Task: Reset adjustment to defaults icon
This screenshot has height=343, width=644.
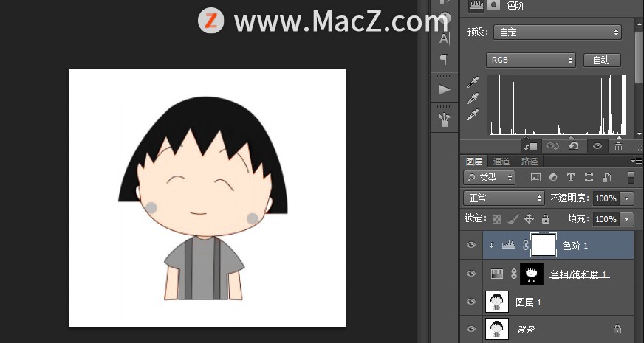Action: pos(574,146)
